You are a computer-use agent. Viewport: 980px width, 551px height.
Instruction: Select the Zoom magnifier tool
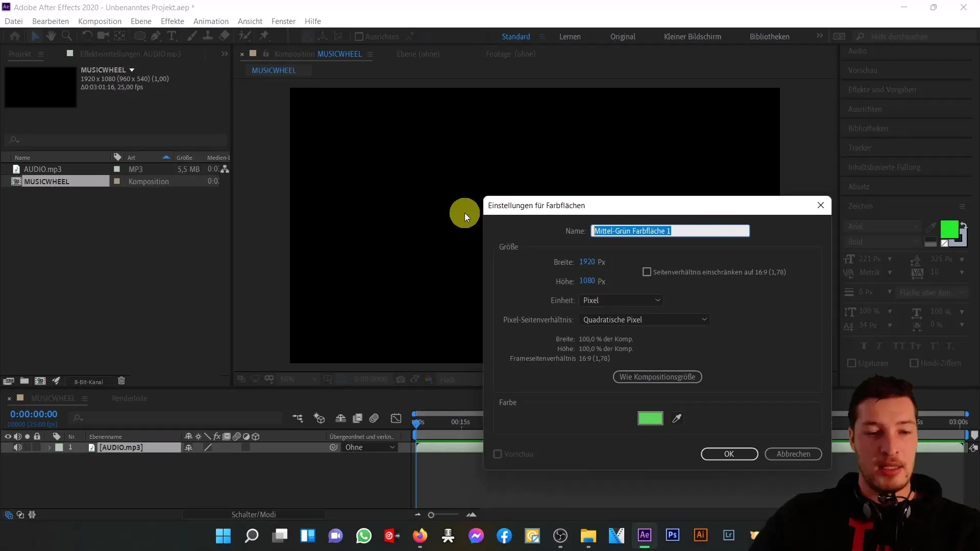(66, 36)
